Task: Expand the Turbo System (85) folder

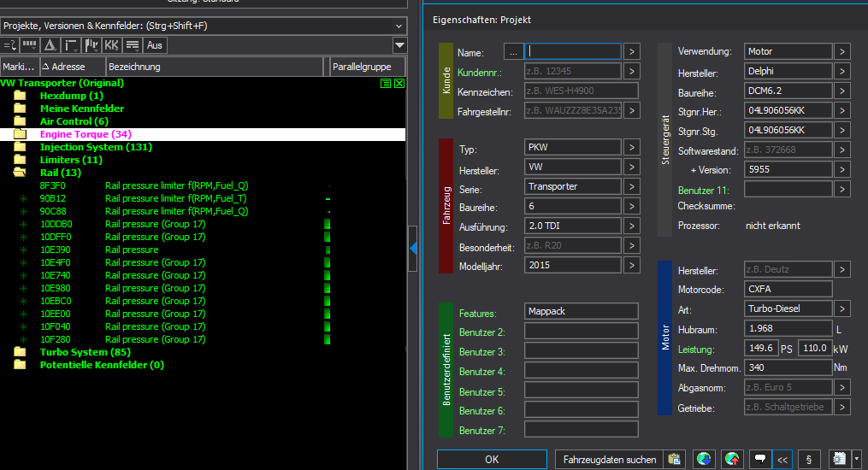Action: click(20, 352)
